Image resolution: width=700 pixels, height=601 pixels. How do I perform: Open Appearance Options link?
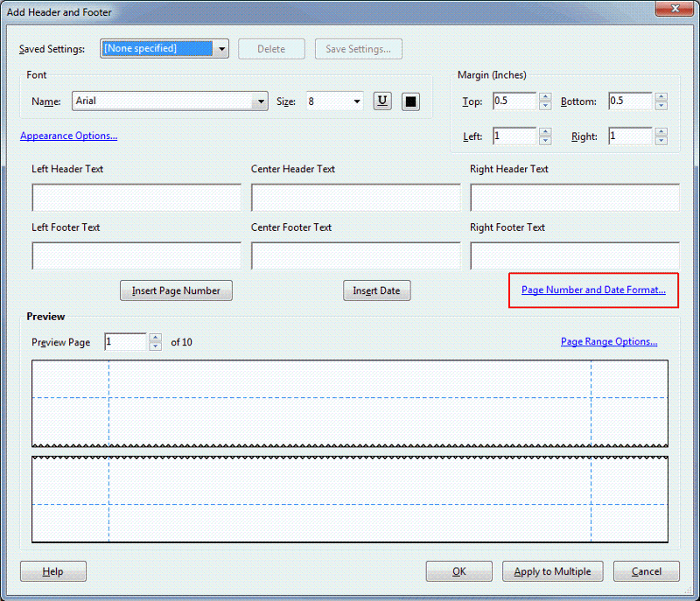click(69, 136)
